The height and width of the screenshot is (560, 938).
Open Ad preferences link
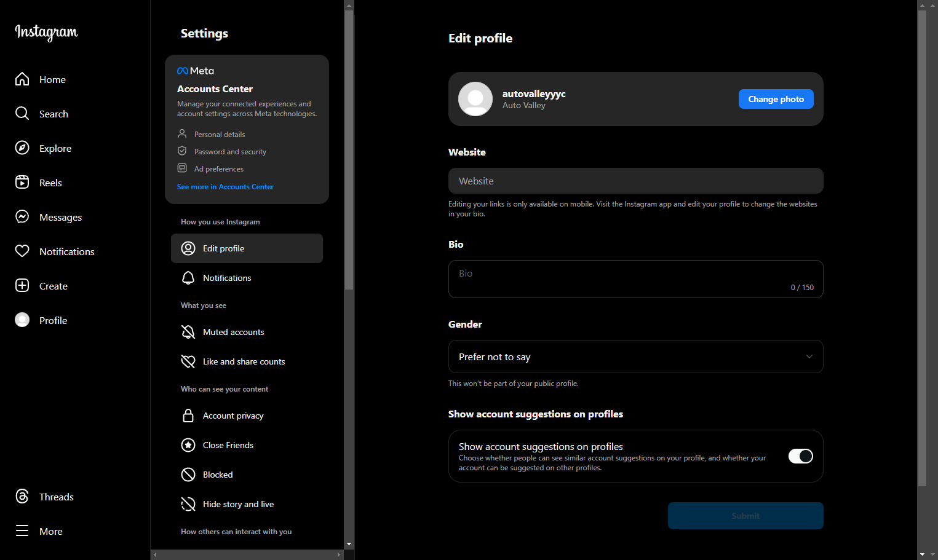219,168
